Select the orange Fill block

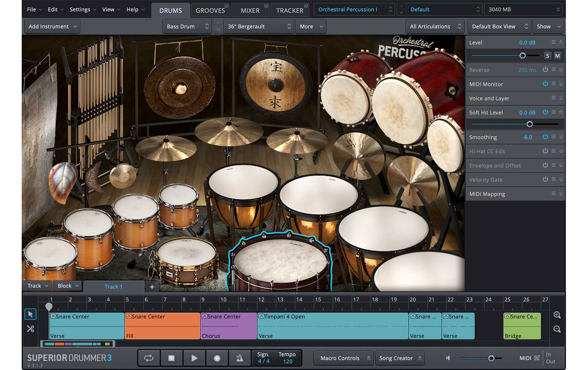(162, 326)
